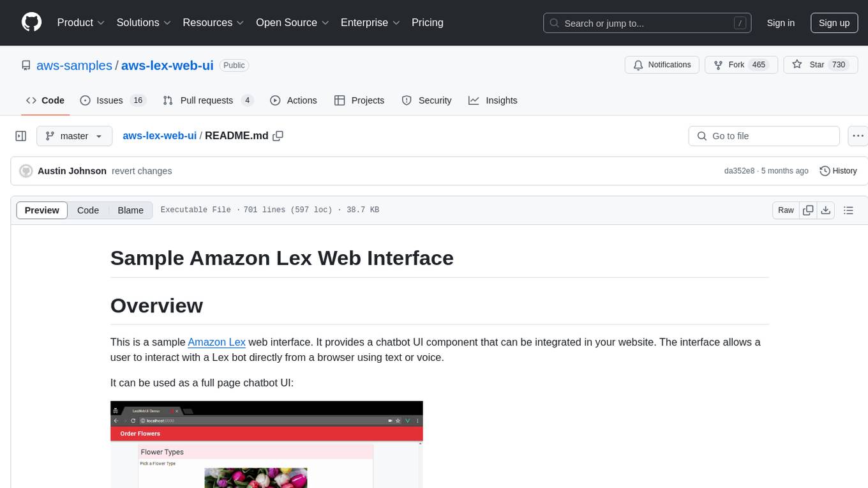This screenshot has height=488, width=868.
Task: Switch to Preview view
Action: 42,210
